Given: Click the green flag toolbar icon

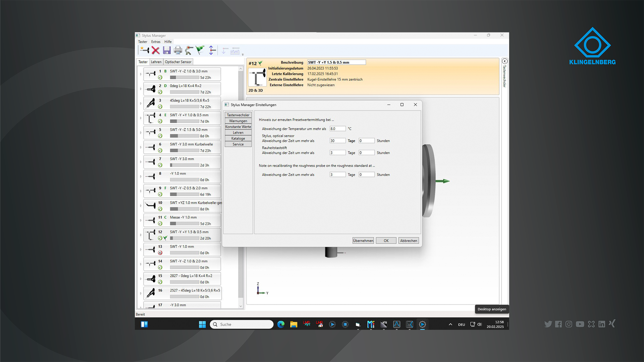Looking at the screenshot, I should pyautogui.click(x=200, y=50).
